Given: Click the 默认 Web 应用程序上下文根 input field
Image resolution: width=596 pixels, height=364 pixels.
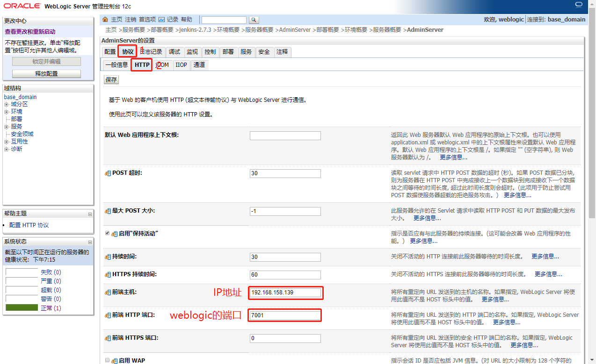Looking at the screenshot, I should [285, 136].
